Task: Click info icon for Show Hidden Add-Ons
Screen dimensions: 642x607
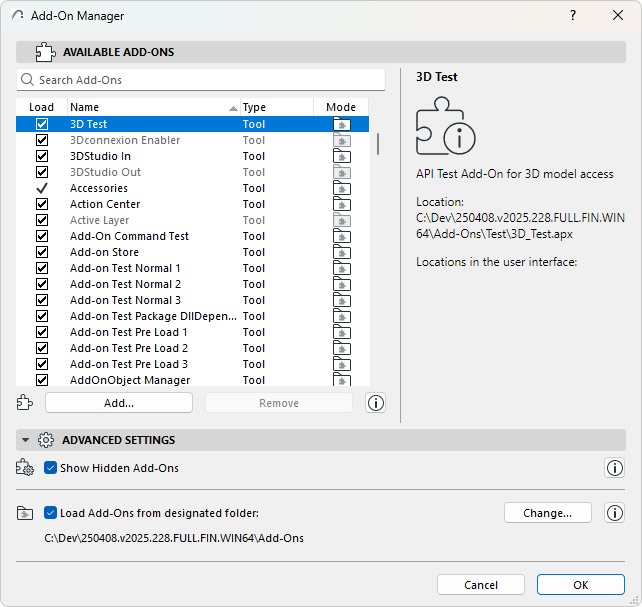Action: click(614, 468)
